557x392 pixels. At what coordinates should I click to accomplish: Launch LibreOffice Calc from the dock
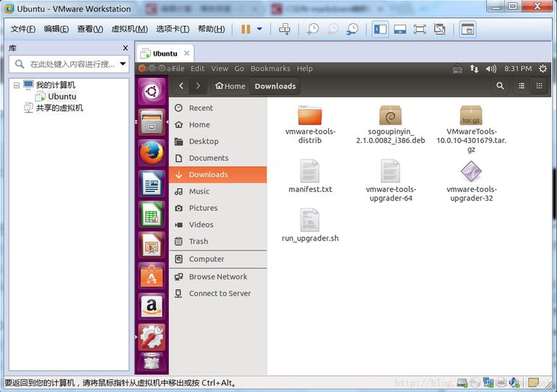tap(151, 215)
